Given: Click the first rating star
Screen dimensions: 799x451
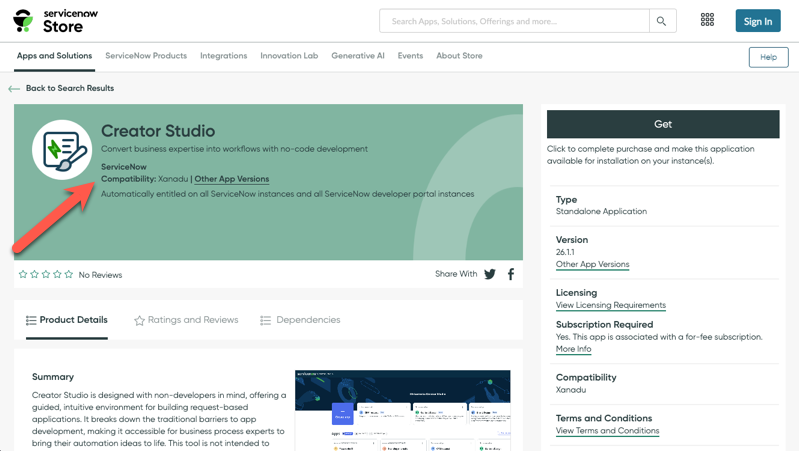Looking at the screenshot, I should click(23, 274).
